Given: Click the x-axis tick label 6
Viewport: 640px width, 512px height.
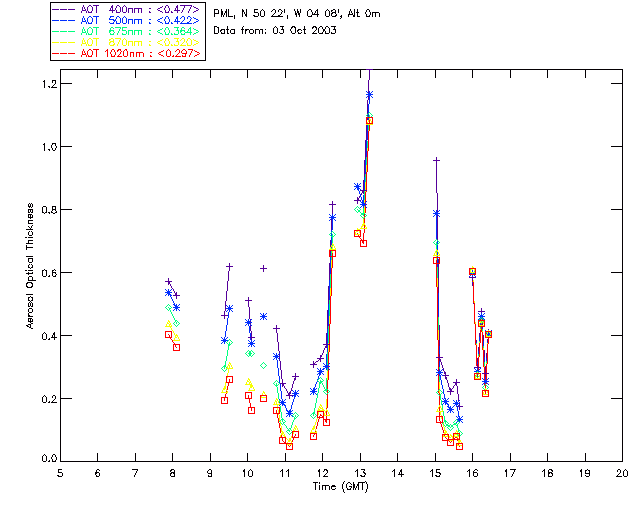Looking at the screenshot, I should pyautogui.click(x=98, y=473).
